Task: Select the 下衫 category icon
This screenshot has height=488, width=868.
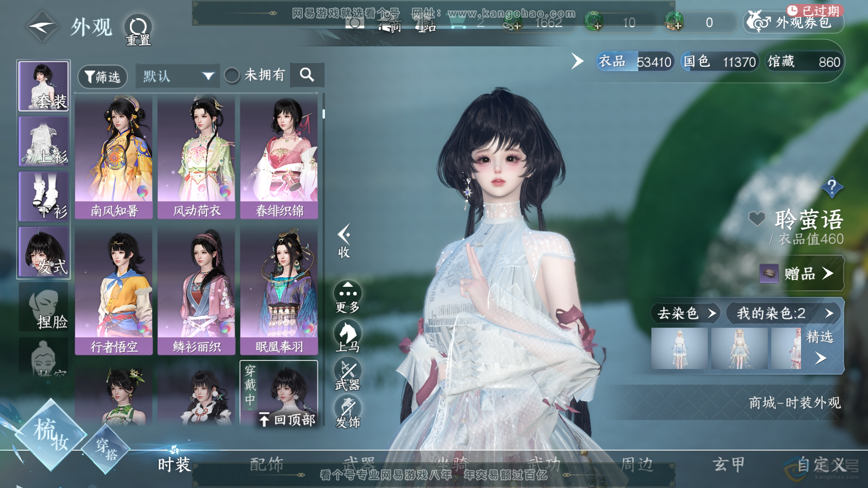Action: click(x=44, y=196)
